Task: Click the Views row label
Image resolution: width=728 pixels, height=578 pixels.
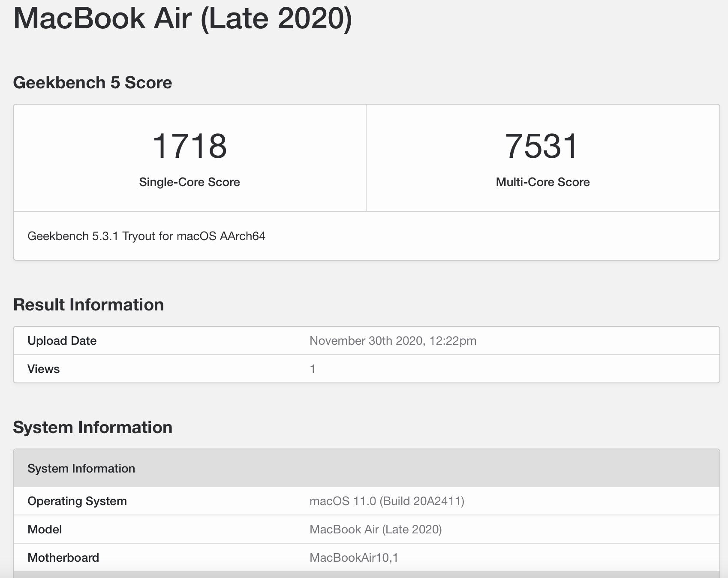Action: 43,369
